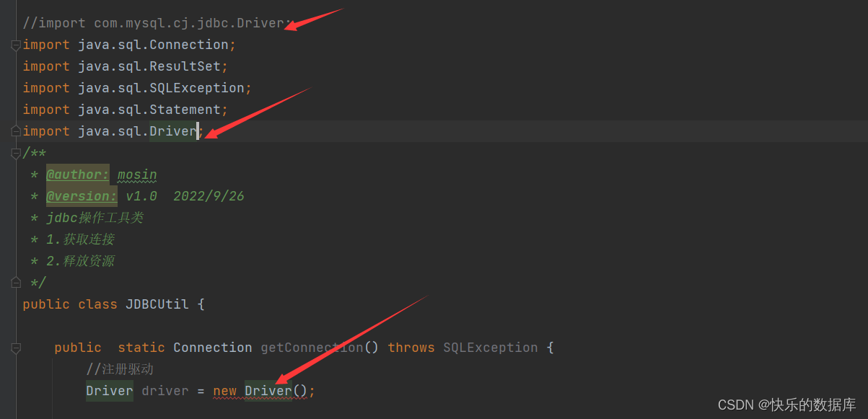Click the JDBCUtil class name

[157, 304]
